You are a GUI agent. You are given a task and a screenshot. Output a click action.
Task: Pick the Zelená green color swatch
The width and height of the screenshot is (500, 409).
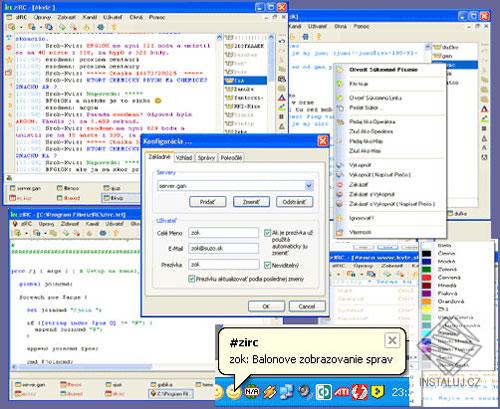(x=426, y=269)
